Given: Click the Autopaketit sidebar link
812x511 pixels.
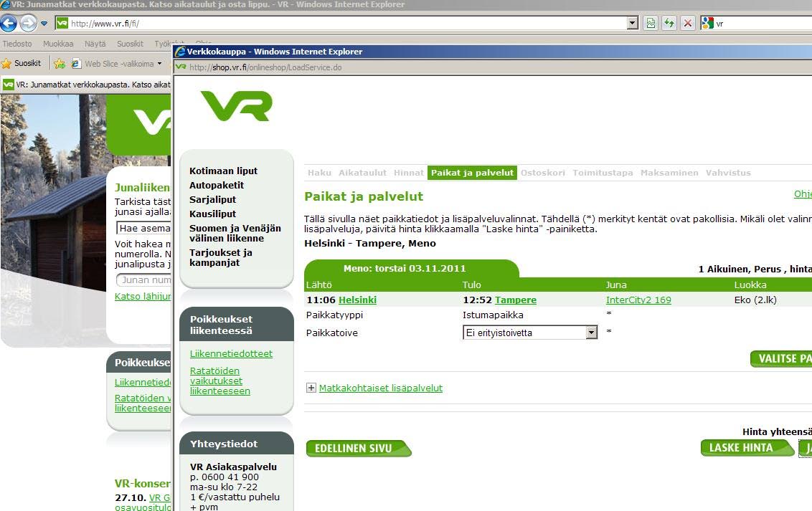Looking at the screenshot, I should (x=217, y=185).
